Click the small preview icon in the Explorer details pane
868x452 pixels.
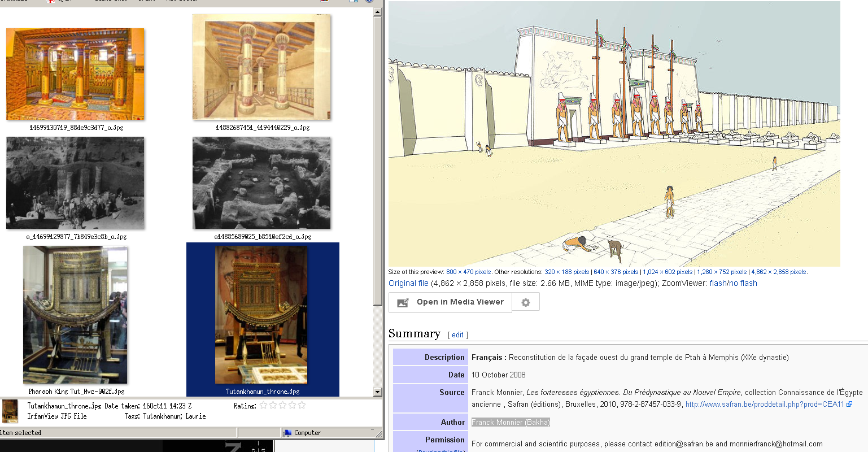click(x=10, y=411)
